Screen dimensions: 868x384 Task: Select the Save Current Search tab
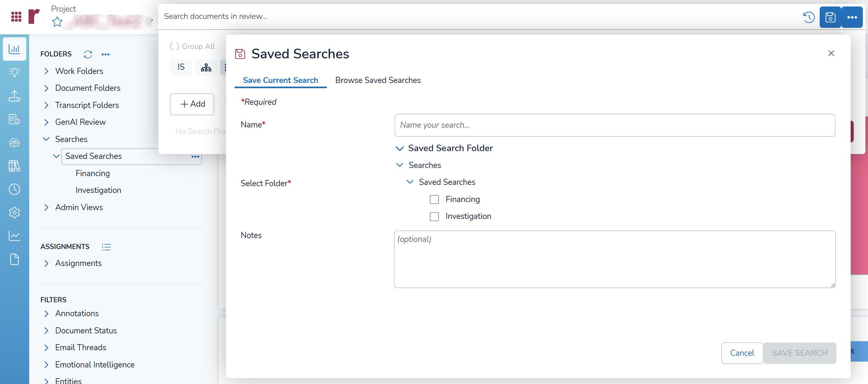point(280,80)
